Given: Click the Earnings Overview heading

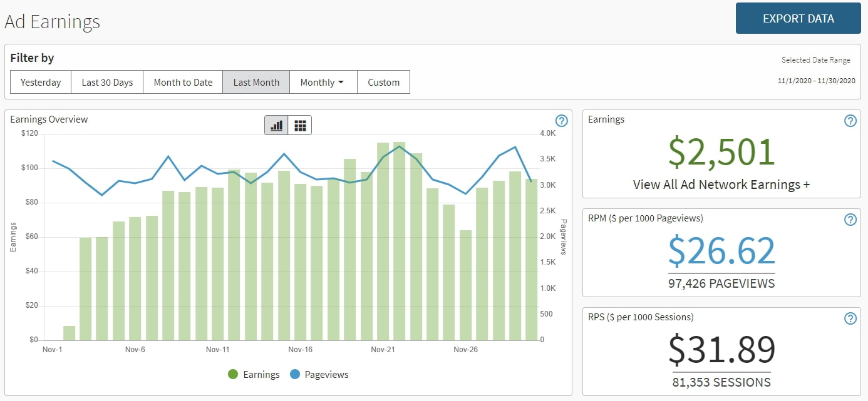Looking at the screenshot, I should coord(49,119).
